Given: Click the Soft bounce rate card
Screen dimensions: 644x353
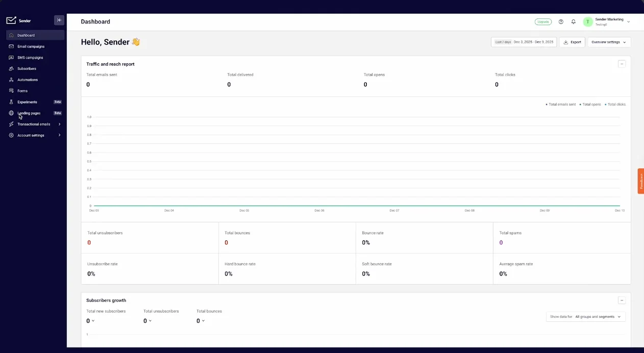Looking at the screenshot, I should point(425,269).
